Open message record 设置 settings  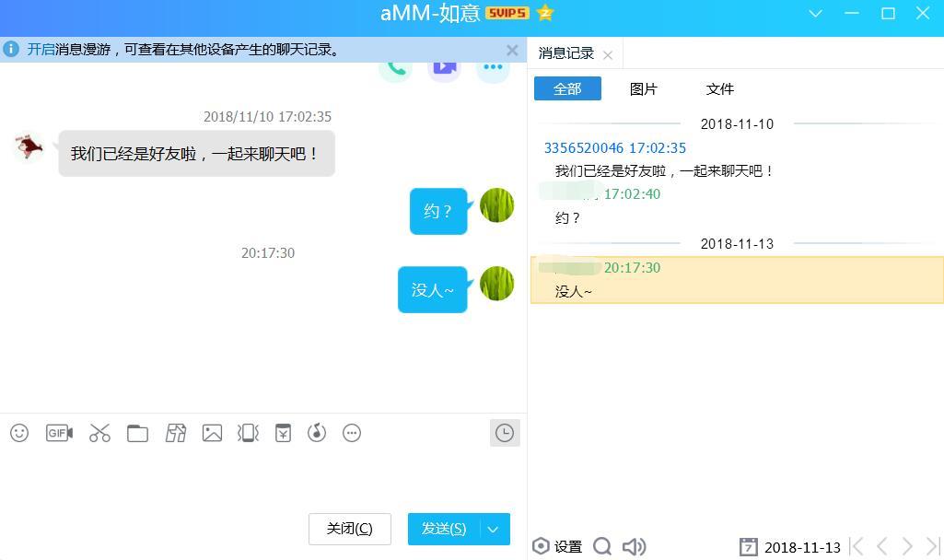pyautogui.click(x=557, y=546)
